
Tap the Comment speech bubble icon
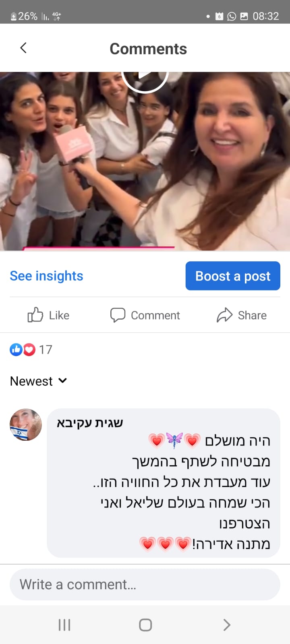(x=118, y=315)
